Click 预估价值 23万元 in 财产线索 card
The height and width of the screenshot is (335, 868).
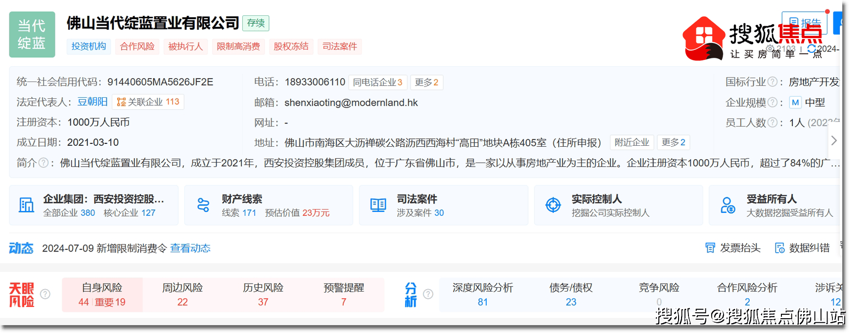point(297,213)
